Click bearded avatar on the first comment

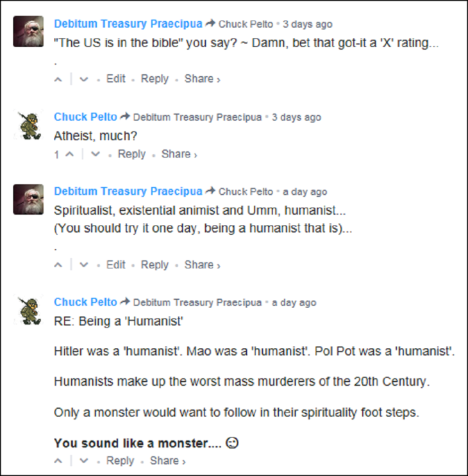[29, 31]
